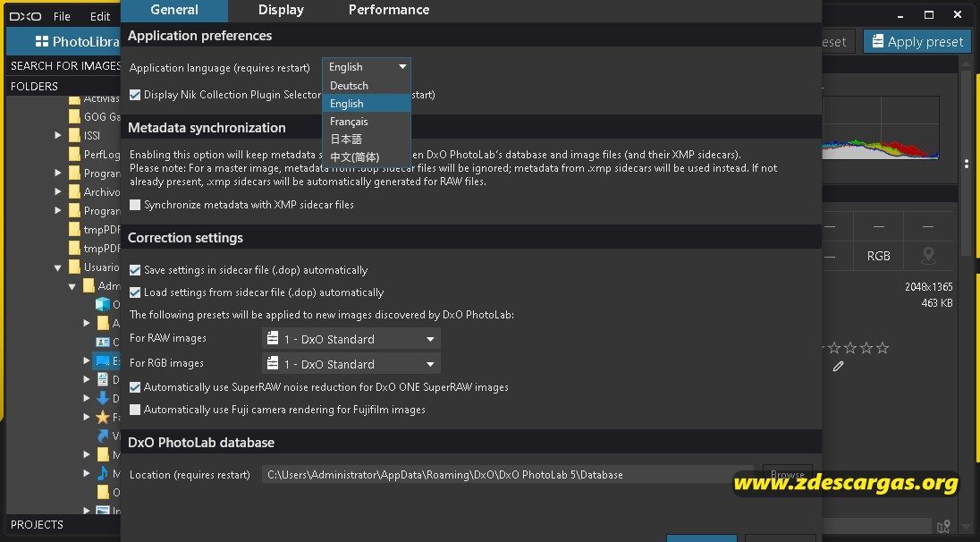The image size is (980, 542).
Task: Click the map icon at bottom right
Action: coord(943,527)
